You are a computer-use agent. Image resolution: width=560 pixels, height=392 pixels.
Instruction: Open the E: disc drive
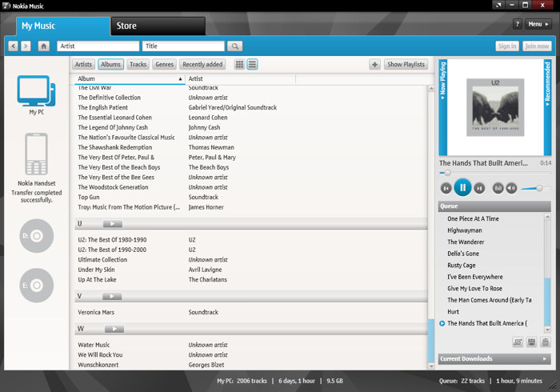pos(37,286)
